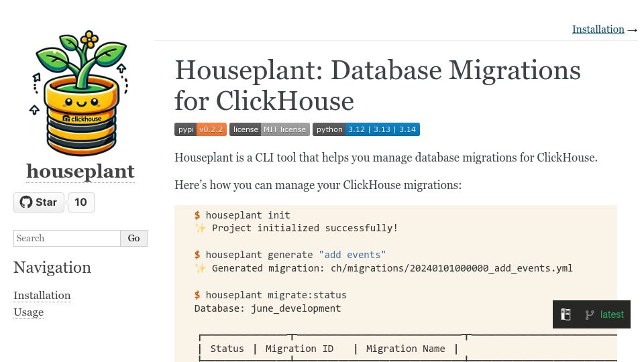
Task: Click the Navigation sidebar heading
Action: tap(52, 267)
